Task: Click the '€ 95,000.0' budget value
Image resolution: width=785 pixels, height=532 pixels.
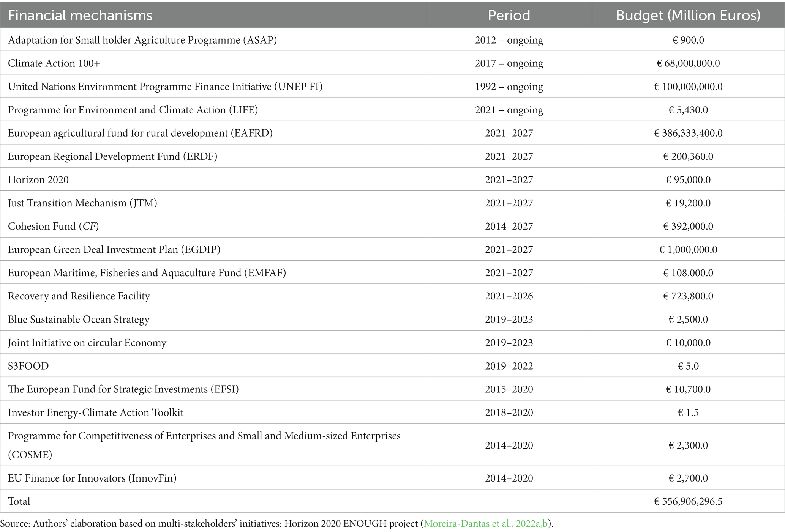Action: 688,179
